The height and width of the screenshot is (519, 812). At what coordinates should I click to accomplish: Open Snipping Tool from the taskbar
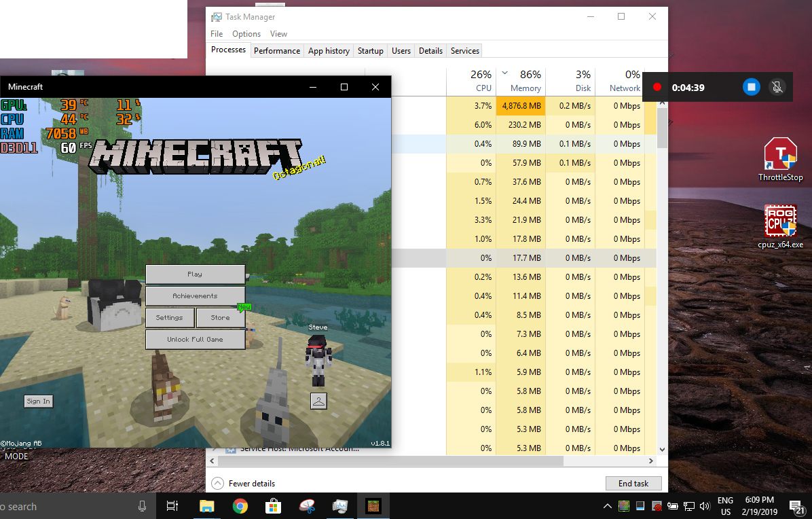(307, 506)
